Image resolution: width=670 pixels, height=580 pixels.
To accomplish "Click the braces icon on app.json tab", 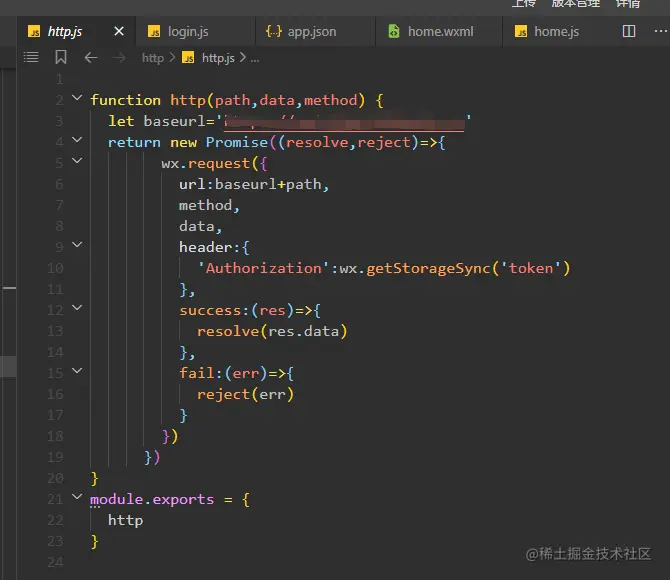I will (x=274, y=31).
